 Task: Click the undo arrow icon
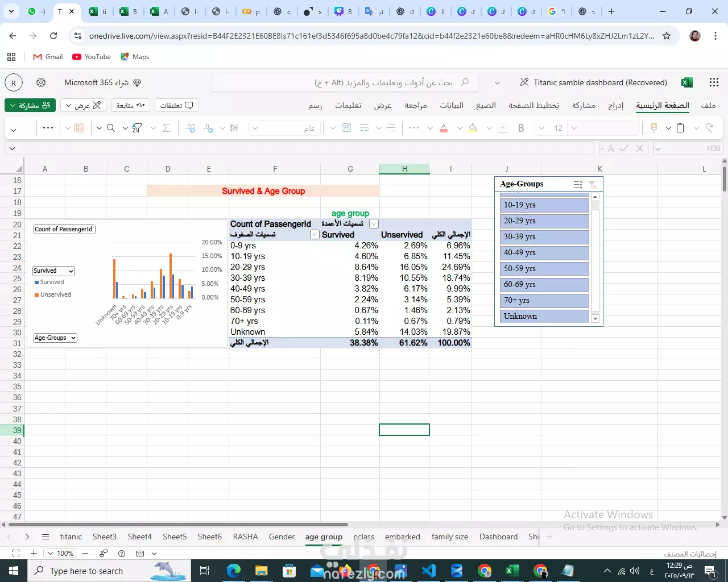710,128
